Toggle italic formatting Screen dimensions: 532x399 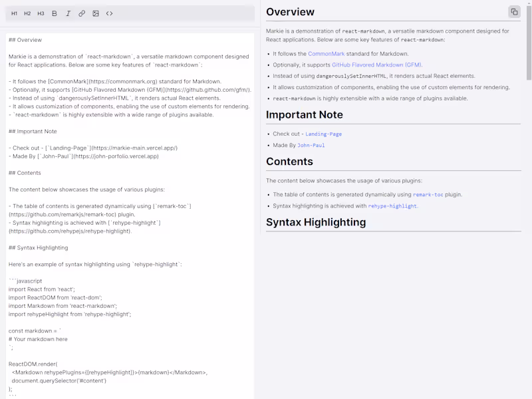coord(68,13)
